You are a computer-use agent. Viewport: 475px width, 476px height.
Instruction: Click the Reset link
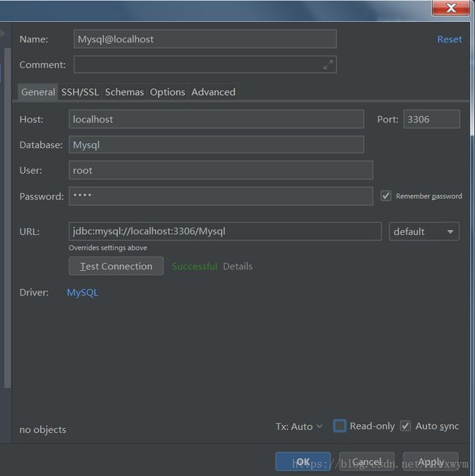coord(449,39)
